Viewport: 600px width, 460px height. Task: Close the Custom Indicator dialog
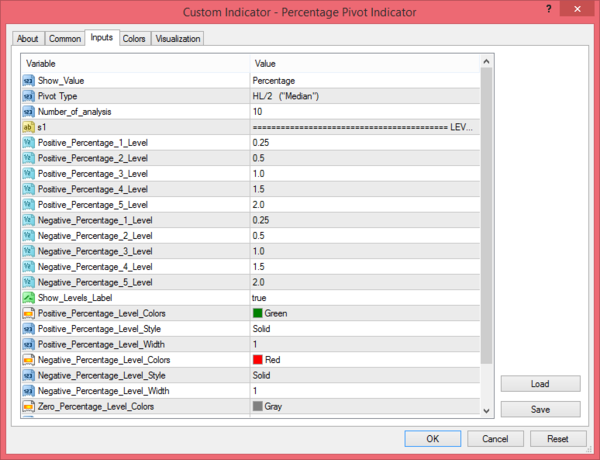pos(577,9)
